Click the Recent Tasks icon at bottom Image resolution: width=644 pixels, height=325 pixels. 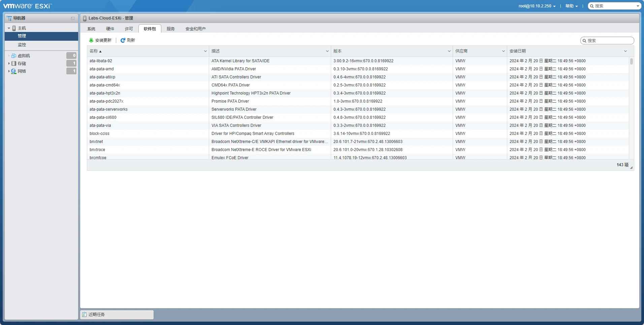pyautogui.click(x=85, y=315)
